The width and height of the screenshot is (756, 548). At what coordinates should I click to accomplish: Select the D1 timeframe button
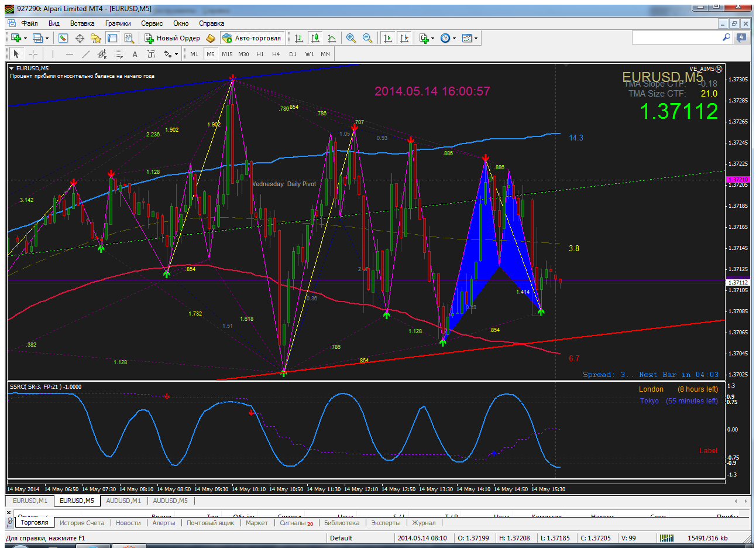pyautogui.click(x=293, y=54)
